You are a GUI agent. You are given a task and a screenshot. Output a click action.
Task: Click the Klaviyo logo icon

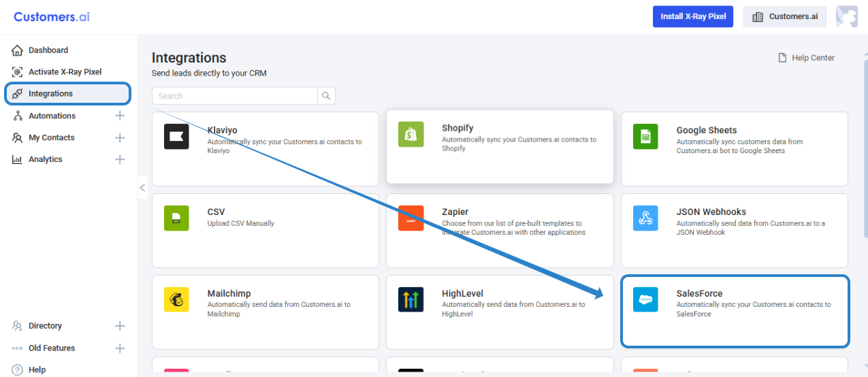[x=176, y=136]
